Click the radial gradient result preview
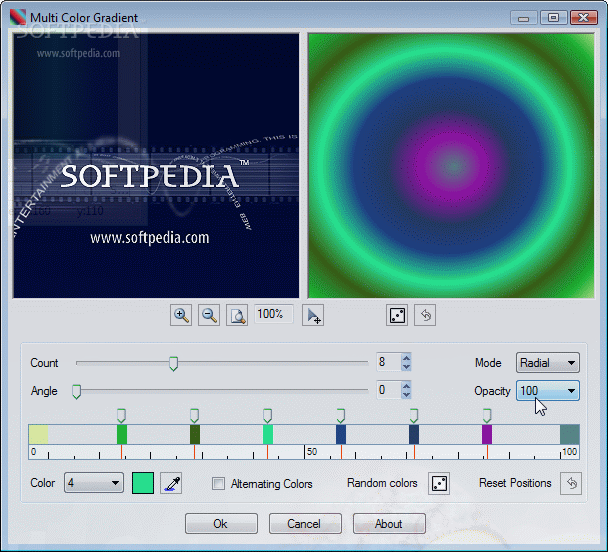Viewport: 608px width, 552px height. click(451, 166)
